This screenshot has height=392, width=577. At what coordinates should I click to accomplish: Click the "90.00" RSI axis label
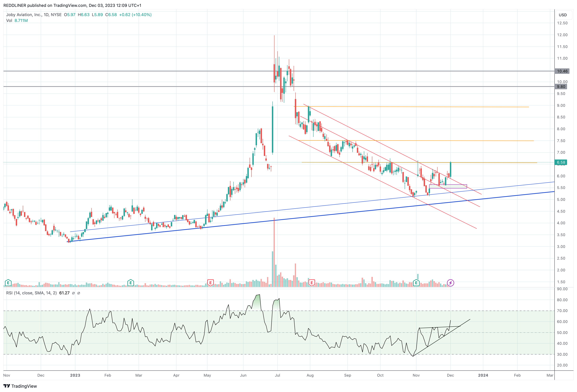562,289
